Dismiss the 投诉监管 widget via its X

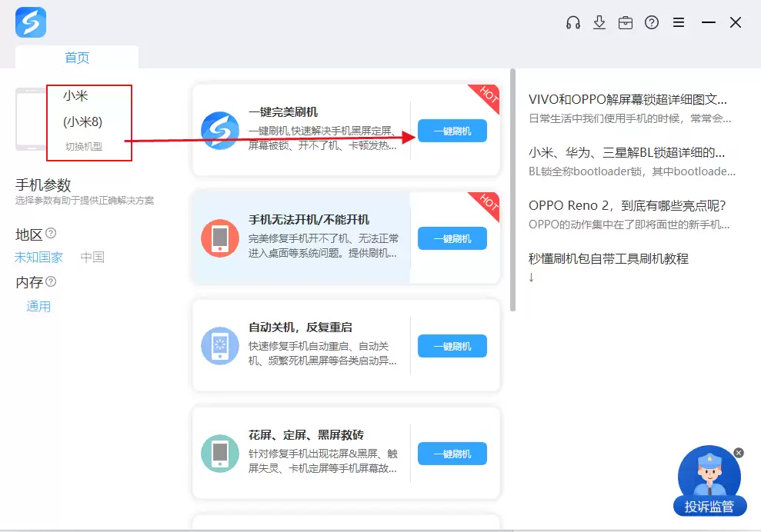pyautogui.click(x=738, y=452)
